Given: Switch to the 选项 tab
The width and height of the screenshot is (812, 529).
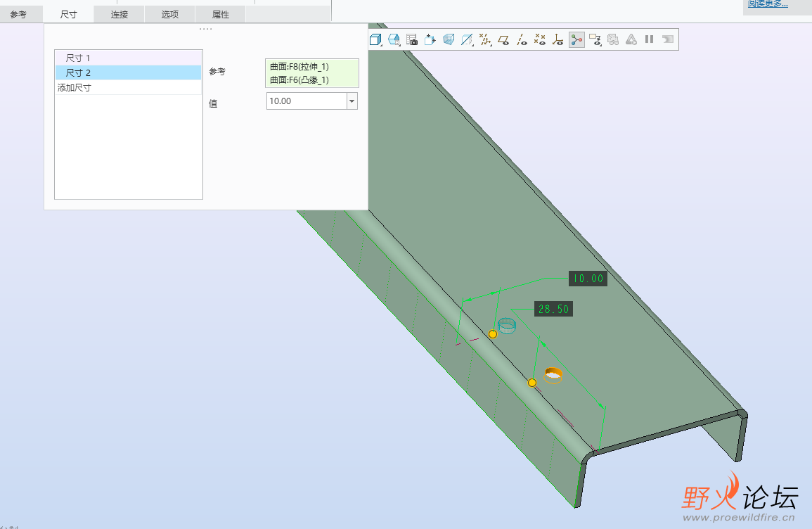Looking at the screenshot, I should [x=170, y=15].
